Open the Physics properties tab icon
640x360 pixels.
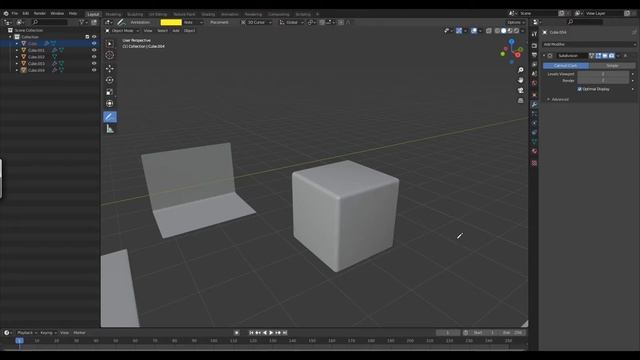pos(534,123)
